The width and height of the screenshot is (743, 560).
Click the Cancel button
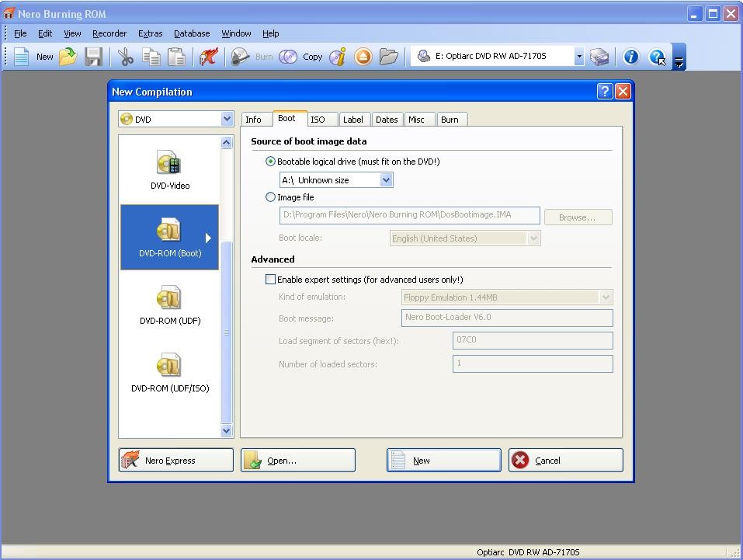[x=566, y=460]
